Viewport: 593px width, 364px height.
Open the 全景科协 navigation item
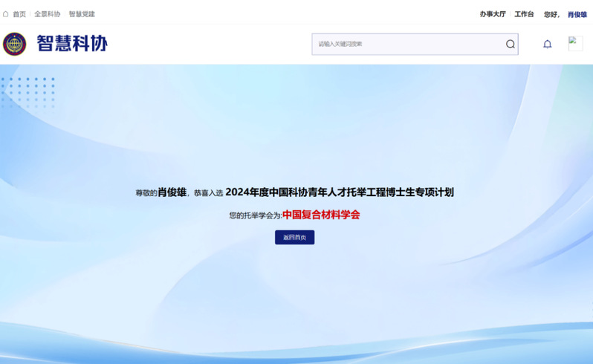[48, 14]
